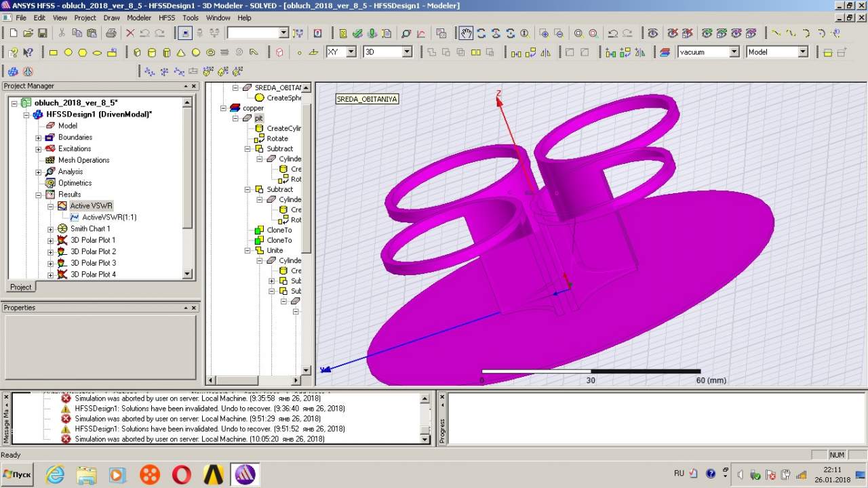Toggle the Opera browser in taskbar
This screenshot has width=868, height=488.
coord(181,474)
